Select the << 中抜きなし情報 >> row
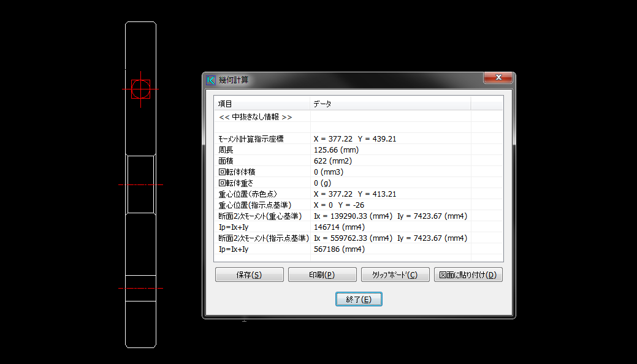The image size is (637, 364). [x=255, y=117]
